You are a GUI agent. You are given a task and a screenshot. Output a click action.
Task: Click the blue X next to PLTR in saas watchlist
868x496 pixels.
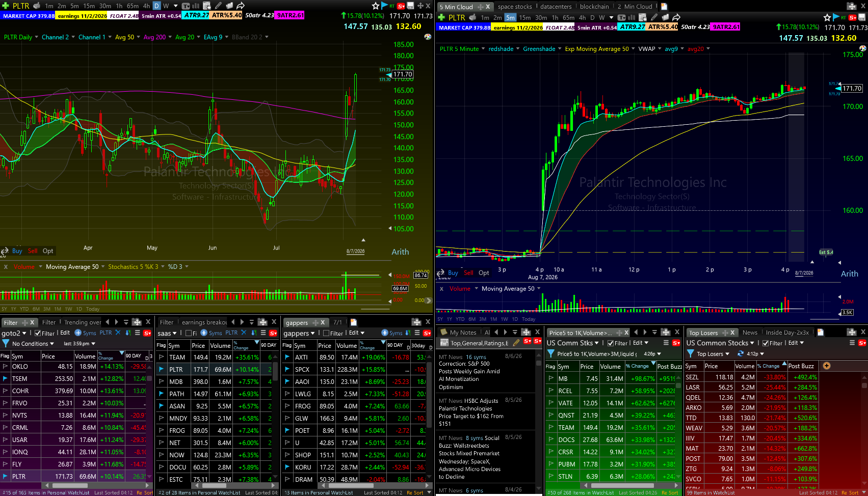pos(244,333)
